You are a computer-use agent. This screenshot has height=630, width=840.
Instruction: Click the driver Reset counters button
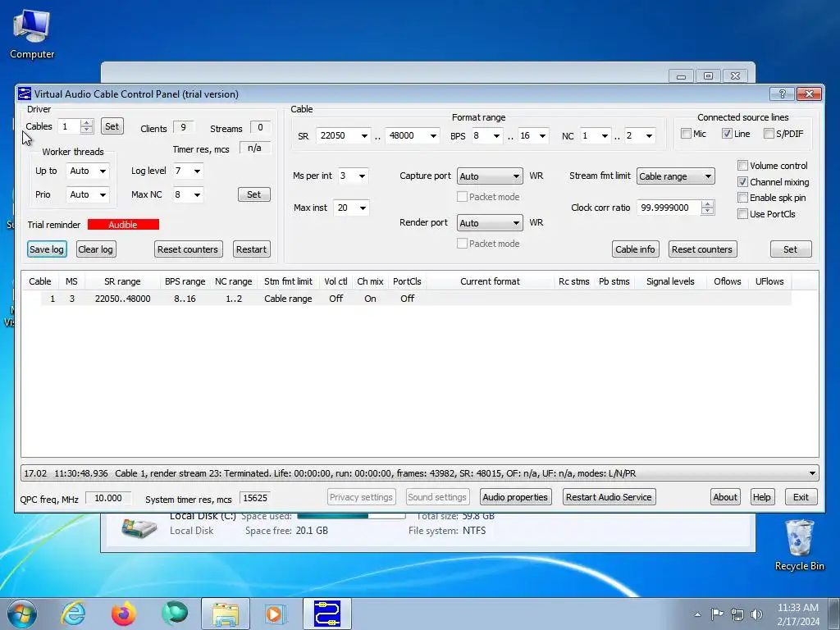(x=188, y=249)
